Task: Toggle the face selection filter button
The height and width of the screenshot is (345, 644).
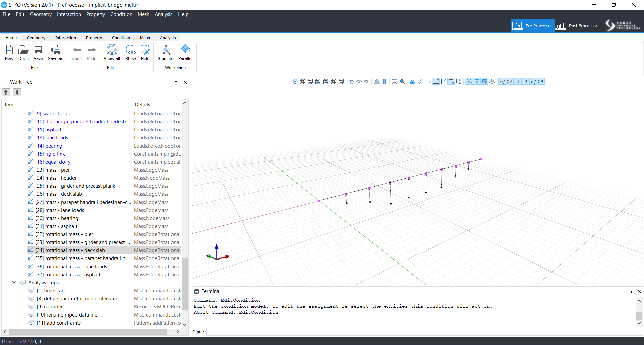Action: click(x=518, y=81)
